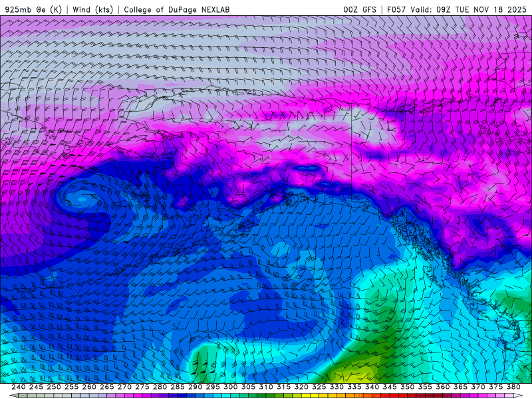Click the 360 value on color scale
The width and height of the screenshot is (532, 399).
(x=442, y=387)
